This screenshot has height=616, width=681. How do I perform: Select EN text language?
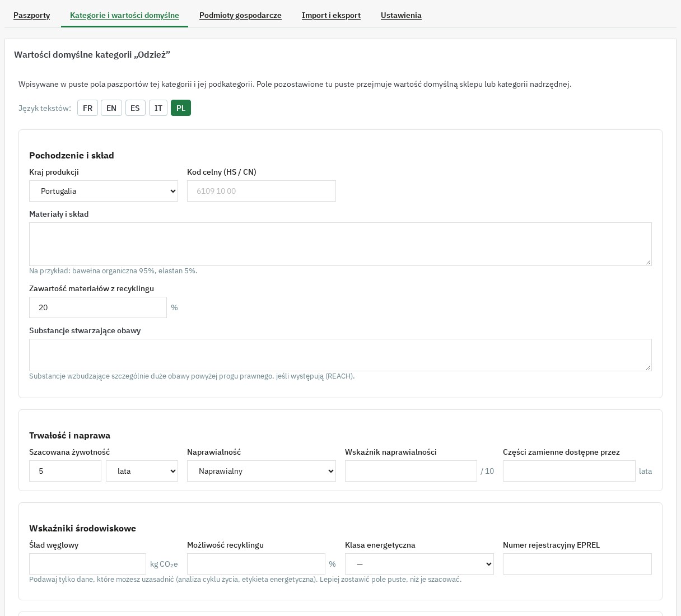(x=111, y=108)
